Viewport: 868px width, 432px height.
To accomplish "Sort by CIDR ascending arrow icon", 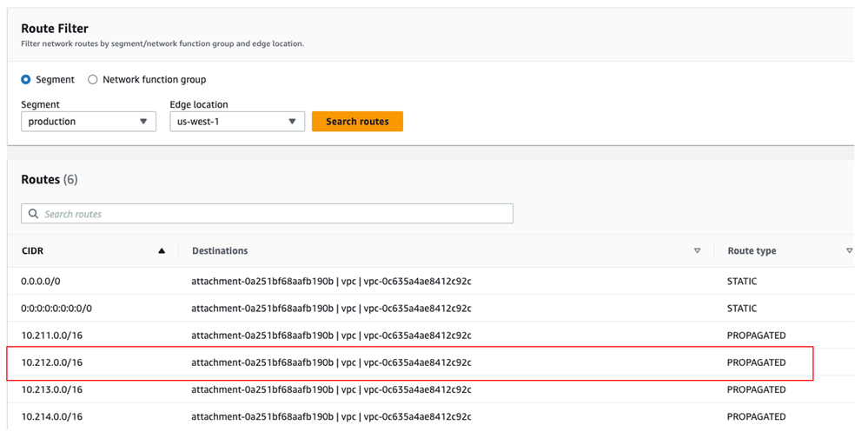I will (x=162, y=251).
